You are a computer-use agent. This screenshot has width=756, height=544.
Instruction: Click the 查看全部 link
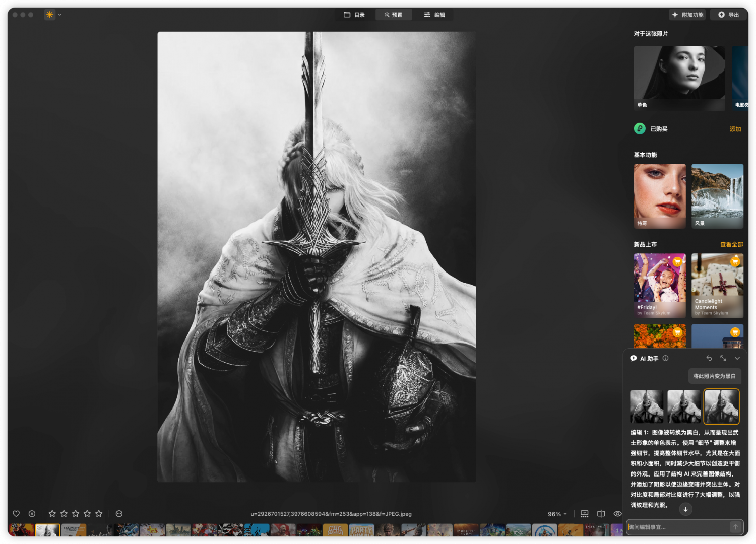[x=731, y=245]
